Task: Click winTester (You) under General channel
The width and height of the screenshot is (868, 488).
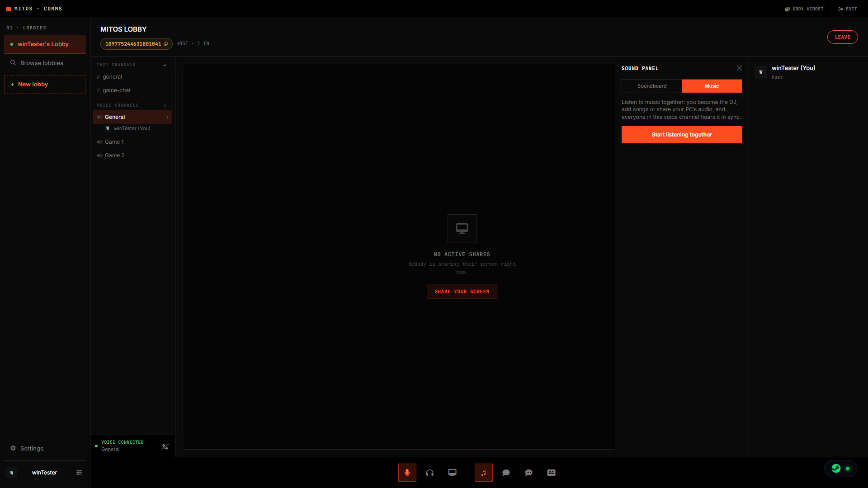Action: click(x=132, y=128)
